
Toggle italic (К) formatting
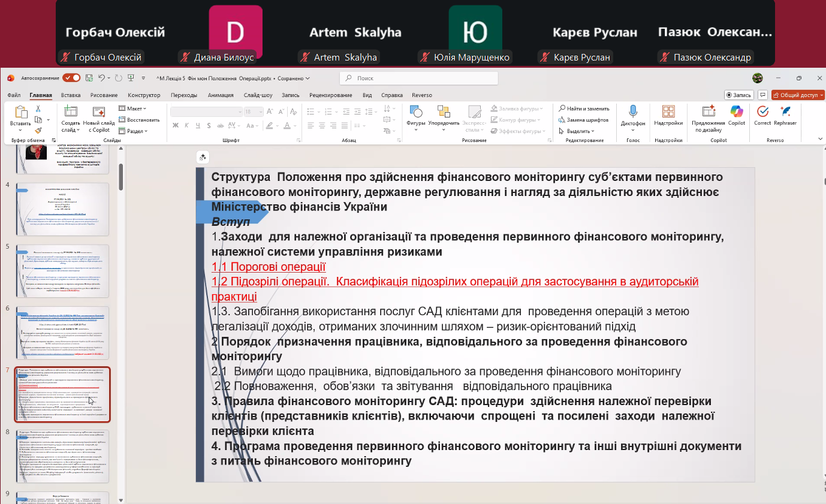[x=186, y=125]
